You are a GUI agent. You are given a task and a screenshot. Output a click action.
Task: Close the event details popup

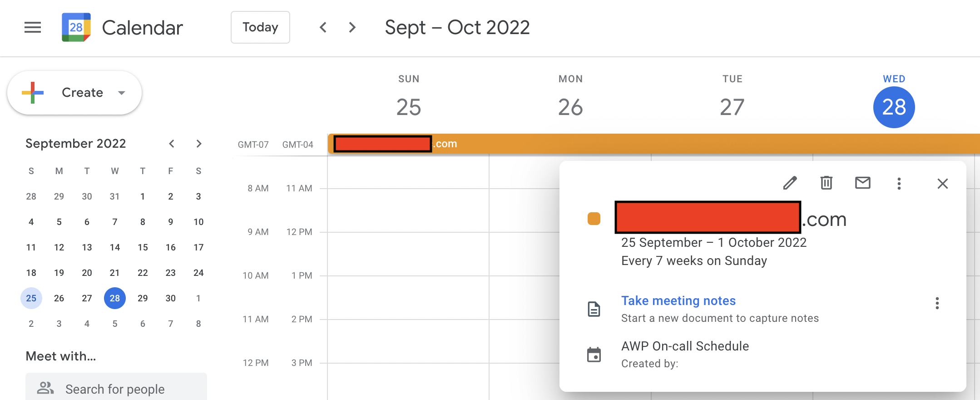[943, 183]
